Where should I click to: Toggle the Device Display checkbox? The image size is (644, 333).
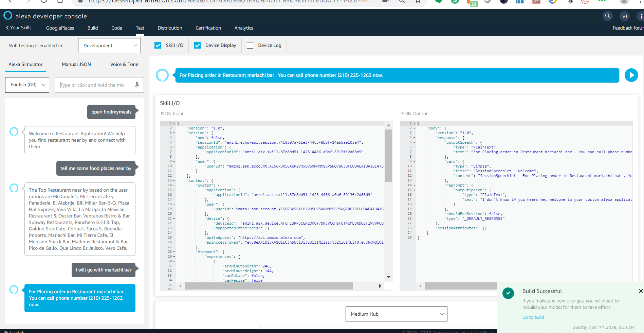pyautogui.click(x=197, y=46)
